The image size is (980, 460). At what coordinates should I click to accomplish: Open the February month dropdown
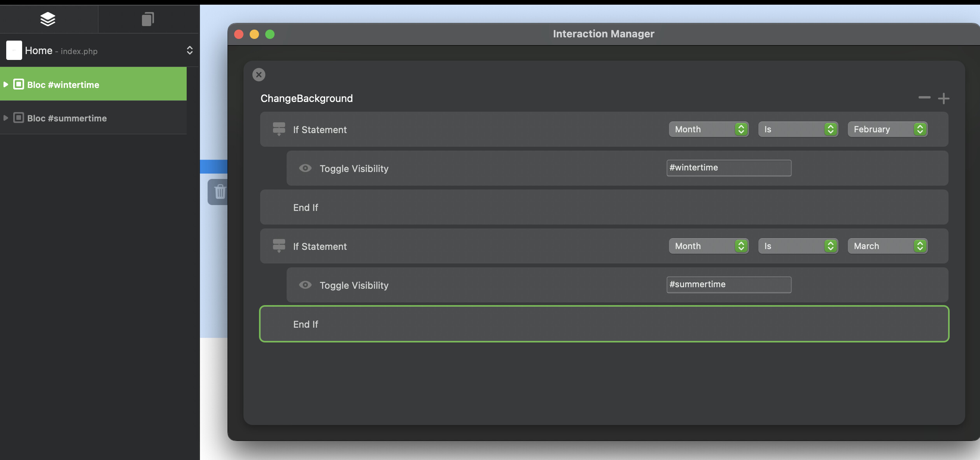(887, 129)
